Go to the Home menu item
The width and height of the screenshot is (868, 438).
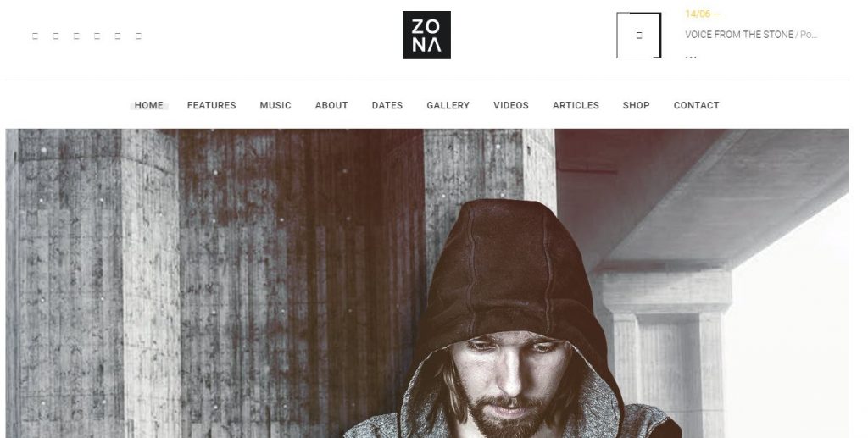(x=149, y=105)
